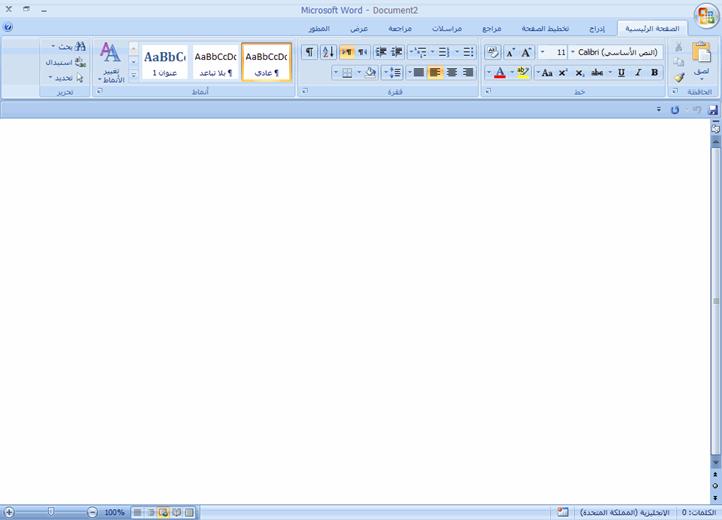
Task: Select the Format Painter brush icon
Action: 679,77
